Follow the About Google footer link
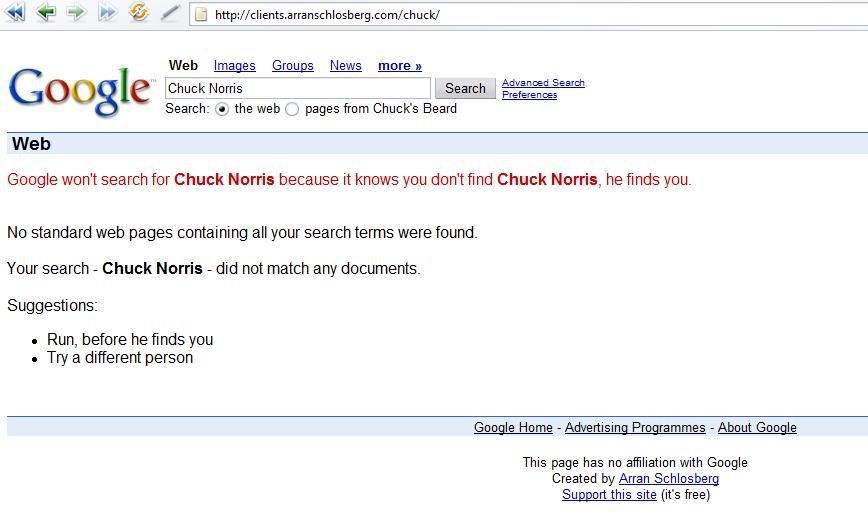 click(757, 428)
